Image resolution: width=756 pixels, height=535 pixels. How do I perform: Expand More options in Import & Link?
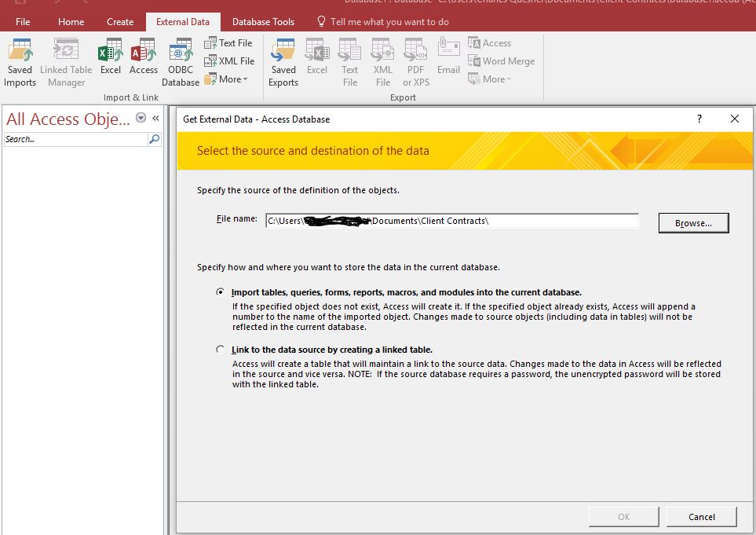[225, 79]
